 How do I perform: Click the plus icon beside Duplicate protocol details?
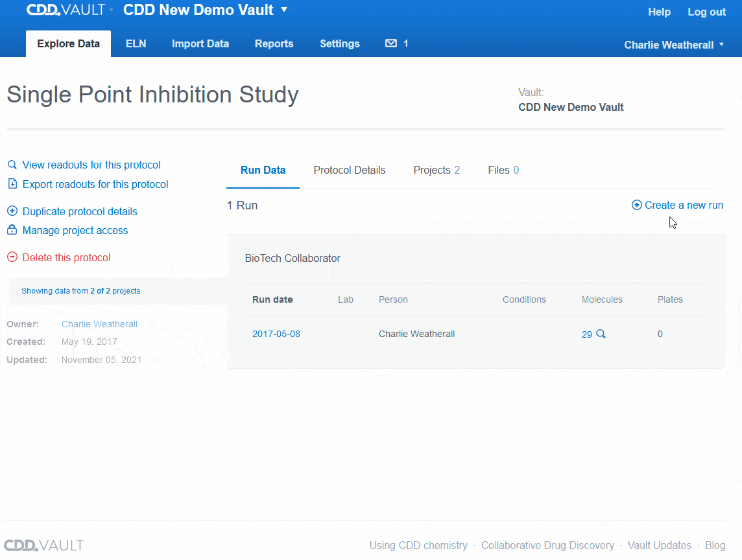12,211
